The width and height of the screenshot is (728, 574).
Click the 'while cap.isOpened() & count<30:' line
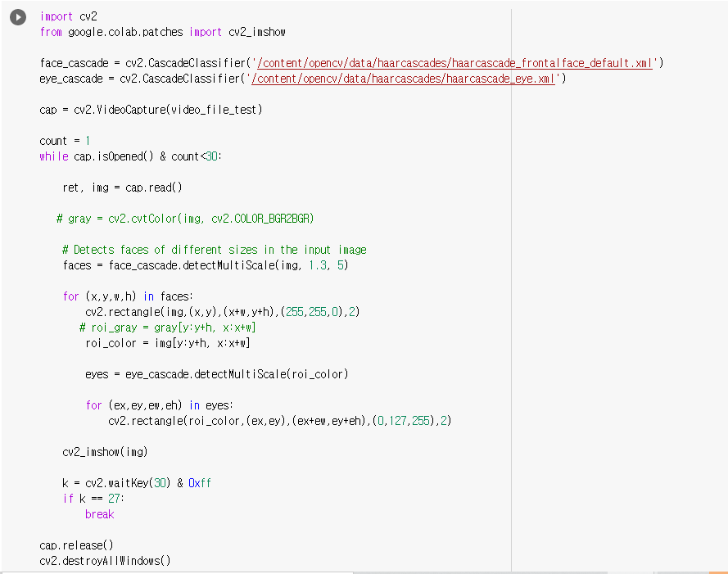point(130,156)
